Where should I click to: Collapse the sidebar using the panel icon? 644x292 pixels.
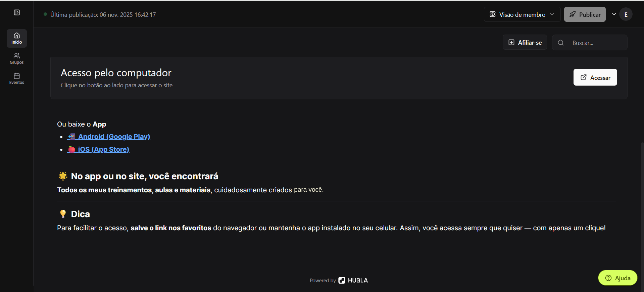[x=17, y=13]
